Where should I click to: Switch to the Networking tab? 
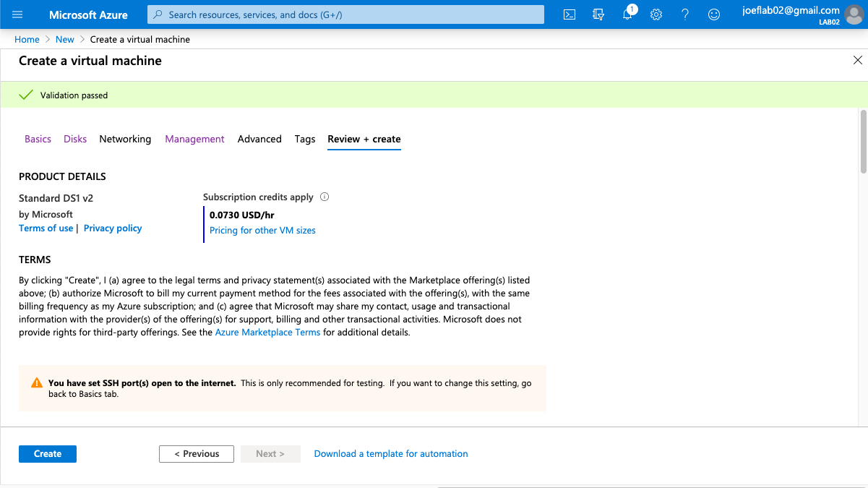pyautogui.click(x=125, y=139)
